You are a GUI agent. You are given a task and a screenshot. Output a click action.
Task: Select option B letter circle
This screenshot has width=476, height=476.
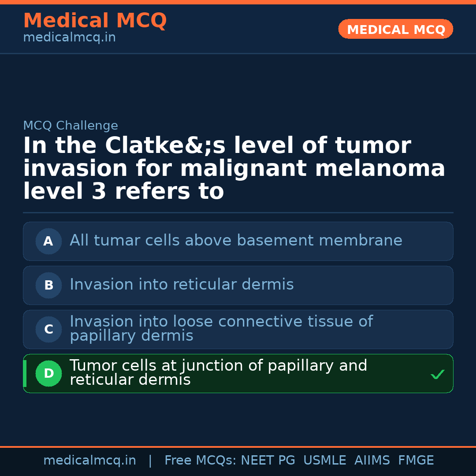tap(48, 285)
